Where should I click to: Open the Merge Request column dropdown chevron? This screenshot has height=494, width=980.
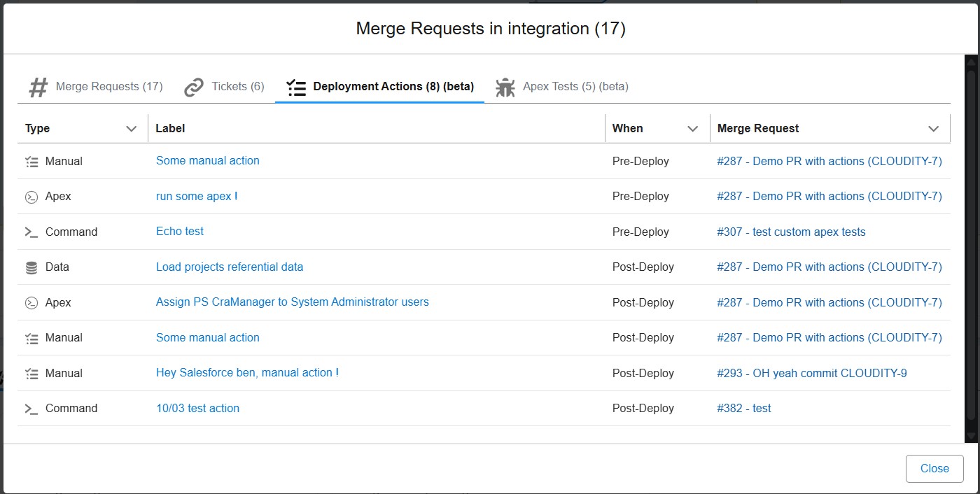point(933,129)
